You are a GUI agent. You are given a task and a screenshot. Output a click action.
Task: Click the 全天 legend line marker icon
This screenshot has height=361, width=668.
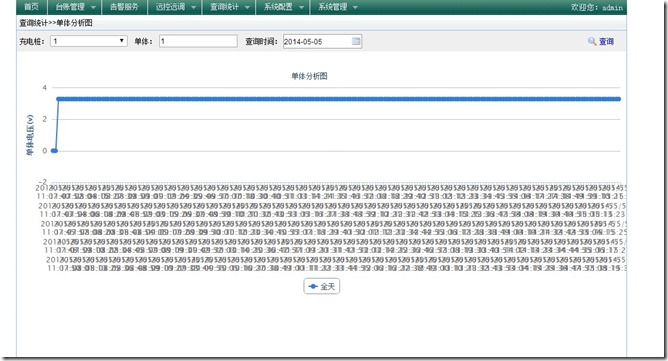tap(313, 286)
